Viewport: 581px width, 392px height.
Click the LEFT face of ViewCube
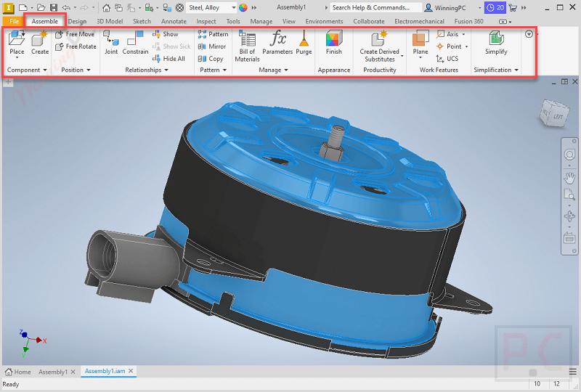pyautogui.click(x=558, y=116)
